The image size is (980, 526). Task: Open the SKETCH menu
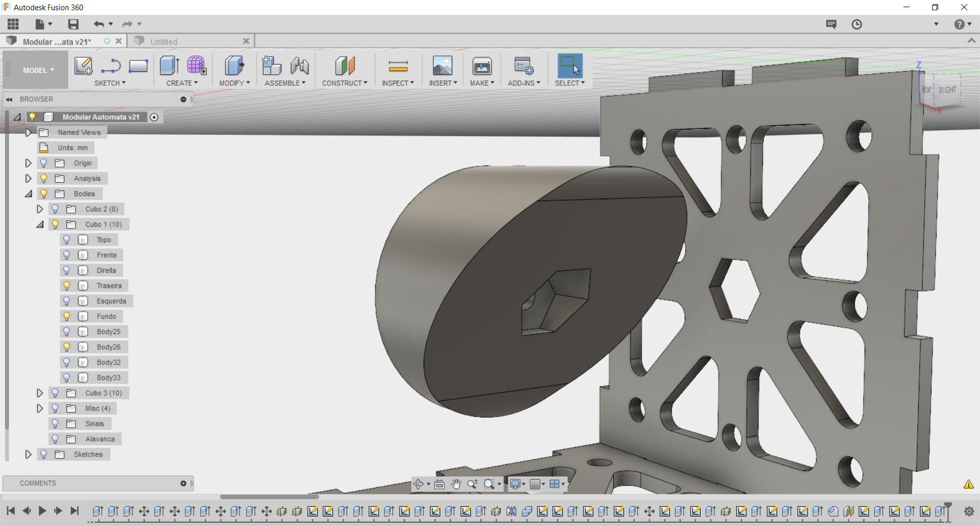point(110,83)
